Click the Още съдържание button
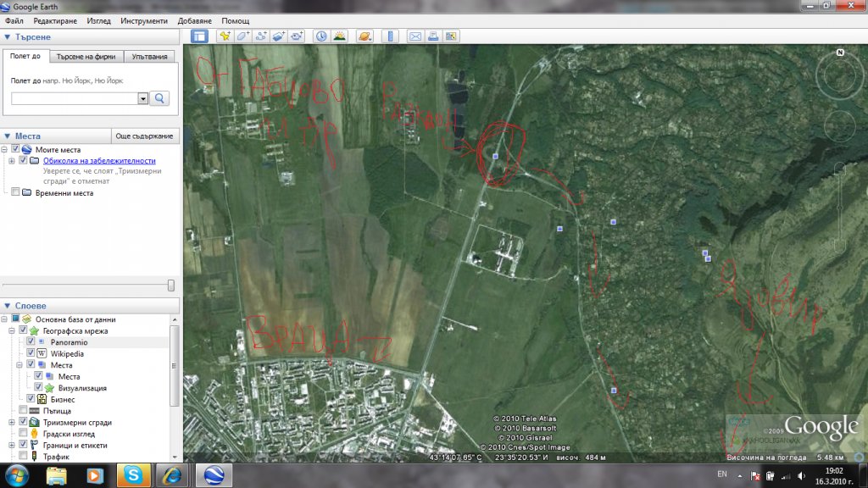 coord(144,136)
